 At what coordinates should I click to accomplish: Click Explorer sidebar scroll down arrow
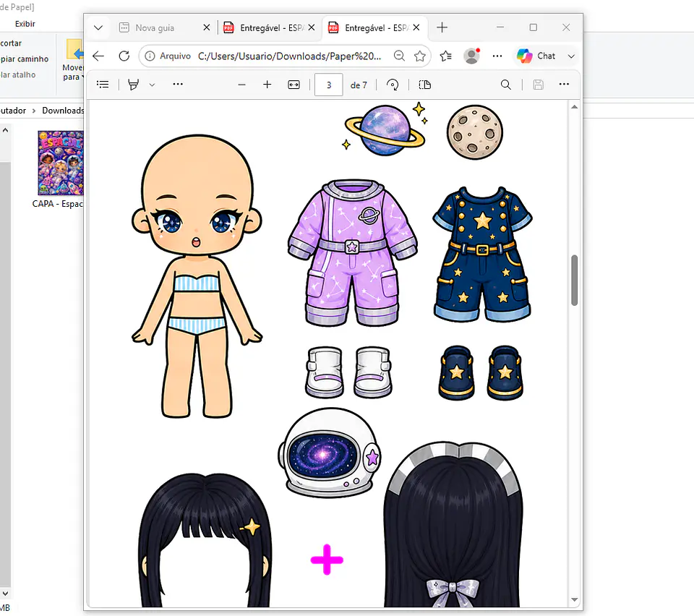click(5, 594)
